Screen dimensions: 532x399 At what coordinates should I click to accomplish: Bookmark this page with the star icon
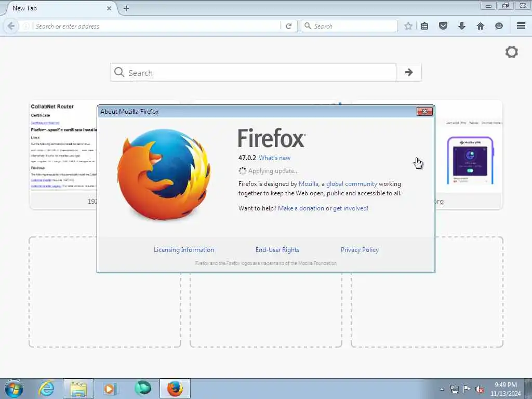click(x=408, y=26)
